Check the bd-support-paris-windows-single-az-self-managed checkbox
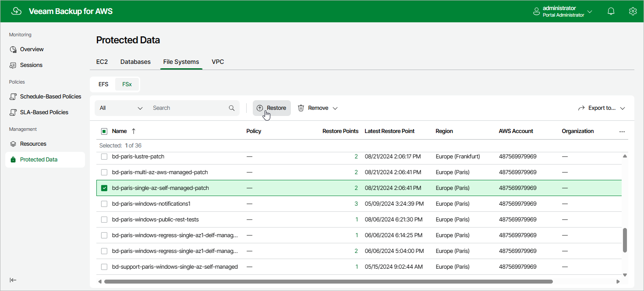This screenshot has height=291, width=644. (104, 267)
